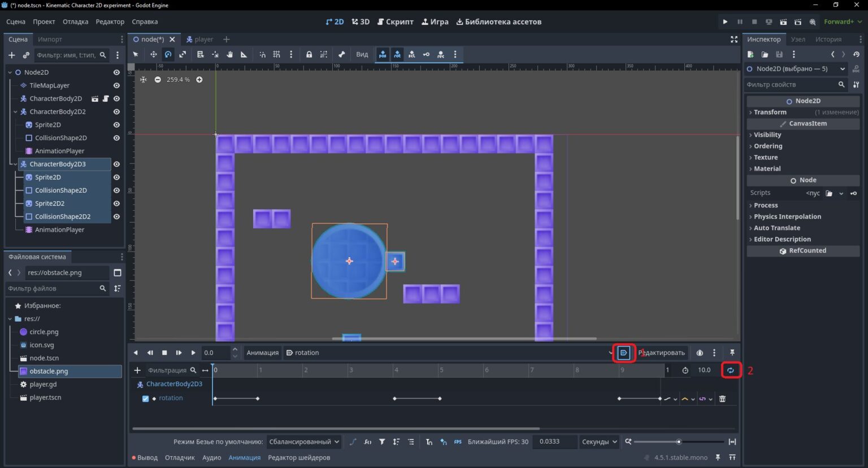The width and height of the screenshot is (868, 468).
Task: Toggle visibility of CharacterBody2D3
Action: point(116,164)
